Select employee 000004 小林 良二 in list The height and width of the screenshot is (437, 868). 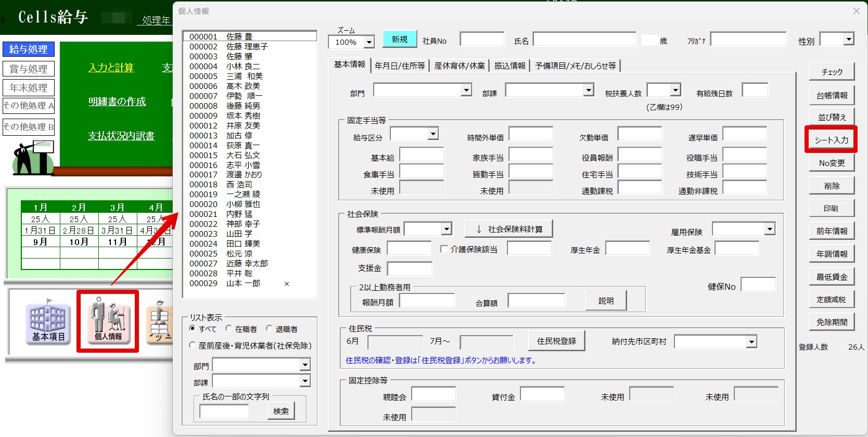coord(250,66)
